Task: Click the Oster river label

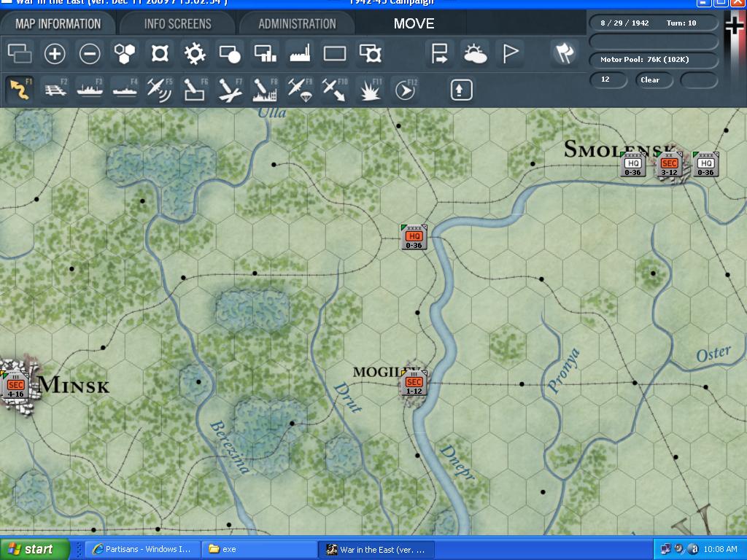Action: (x=713, y=354)
